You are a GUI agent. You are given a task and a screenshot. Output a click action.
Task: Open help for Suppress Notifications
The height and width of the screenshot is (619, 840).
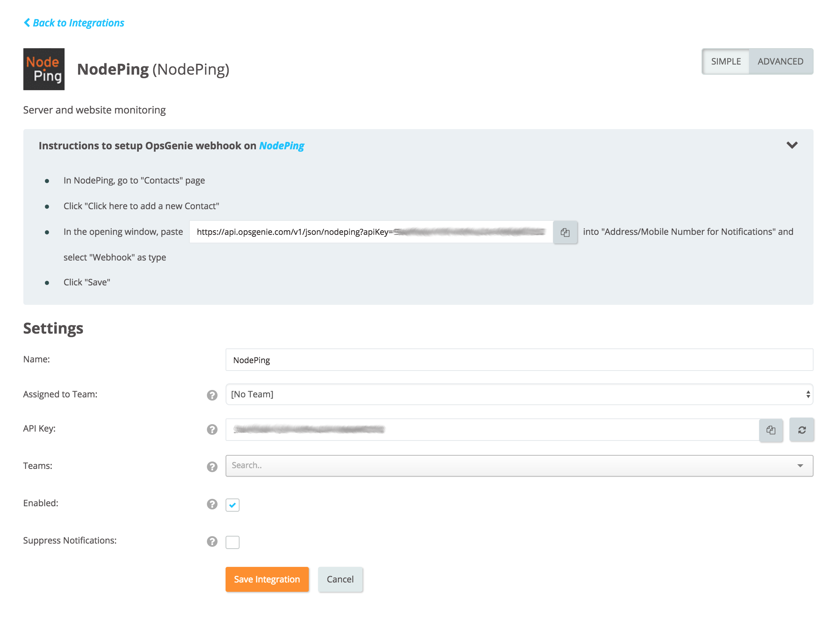[x=212, y=541]
